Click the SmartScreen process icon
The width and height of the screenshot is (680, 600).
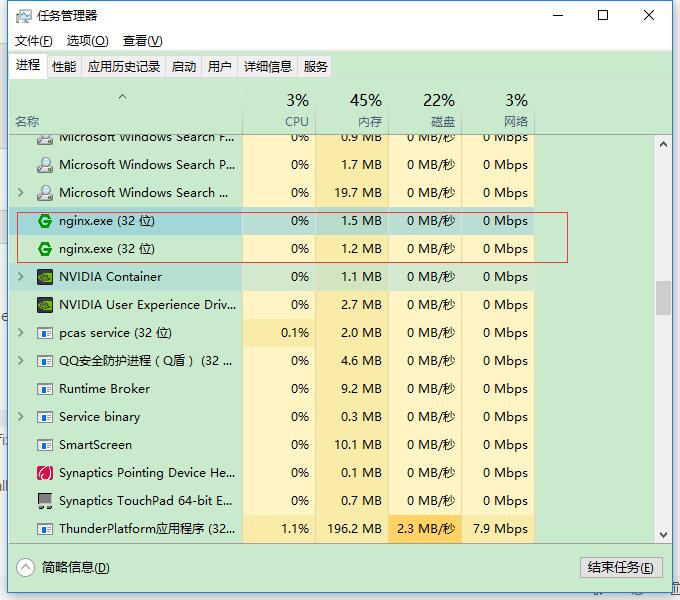(x=45, y=445)
